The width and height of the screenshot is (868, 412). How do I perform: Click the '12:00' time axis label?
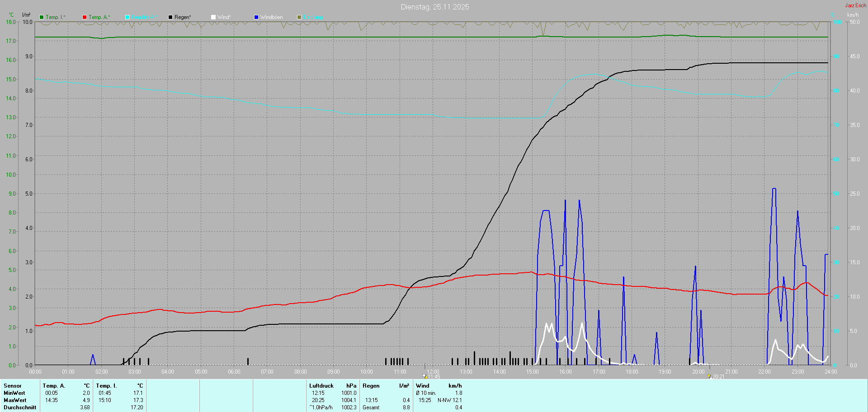(x=433, y=372)
